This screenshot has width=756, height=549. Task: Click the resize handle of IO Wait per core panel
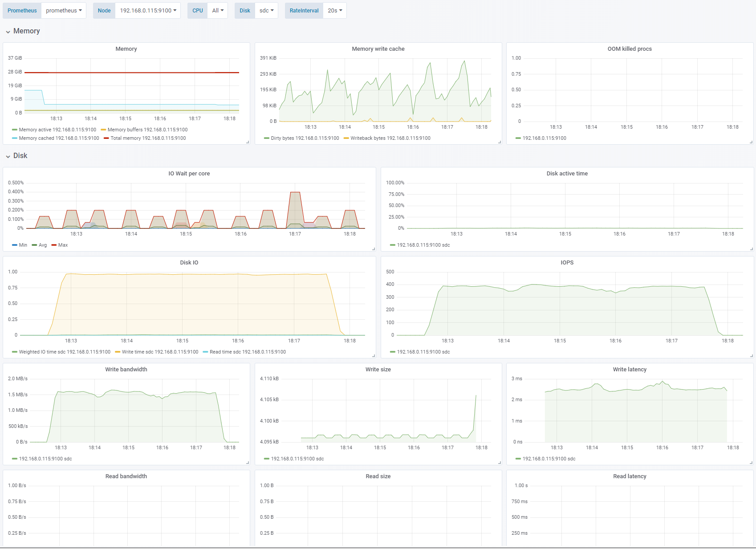pos(374,249)
